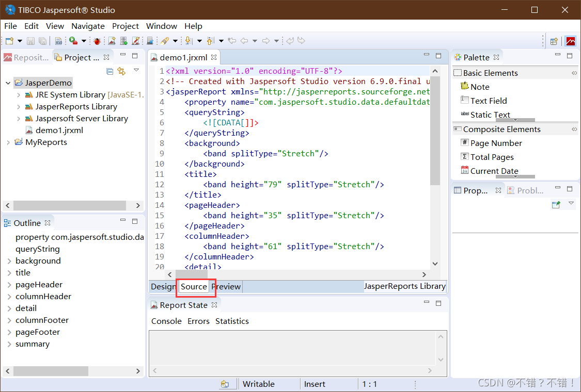Open the New wizard dropdown arrow
This screenshot has height=392, width=581.
point(20,41)
